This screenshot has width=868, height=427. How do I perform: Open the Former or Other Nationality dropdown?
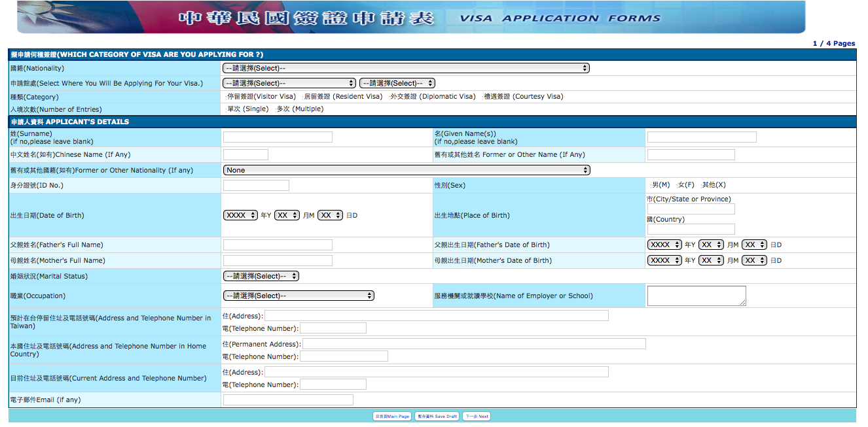406,170
